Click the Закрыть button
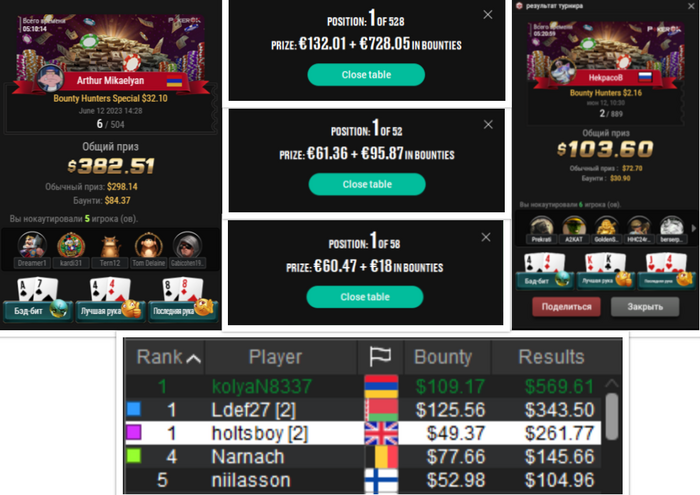 (x=645, y=307)
